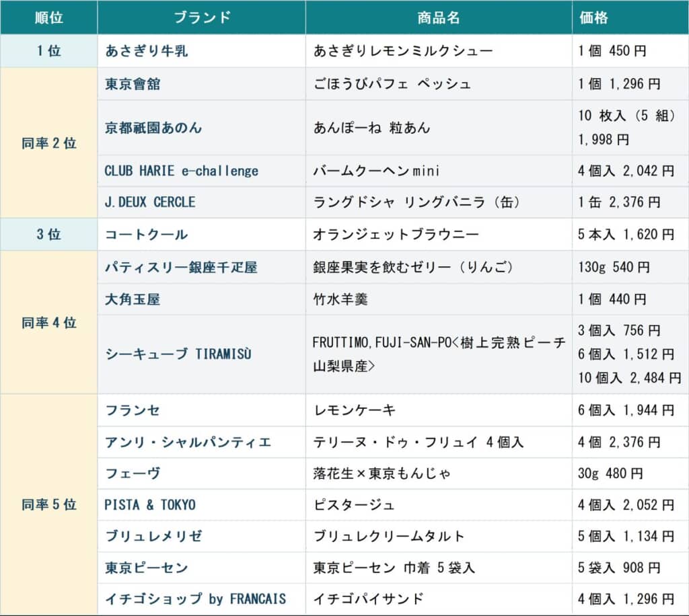
Task: Click brand J.DEUX CERCLE
Action: pos(150,202)
